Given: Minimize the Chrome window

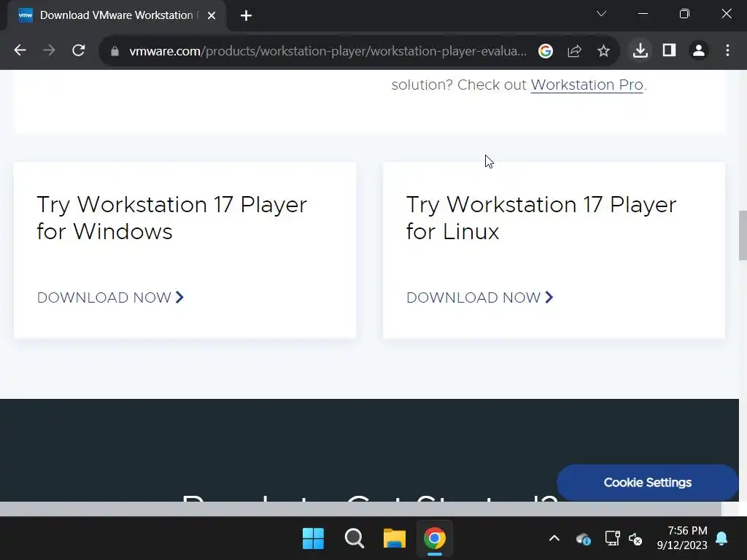Looking at the screenshot, I should (643, 14).
